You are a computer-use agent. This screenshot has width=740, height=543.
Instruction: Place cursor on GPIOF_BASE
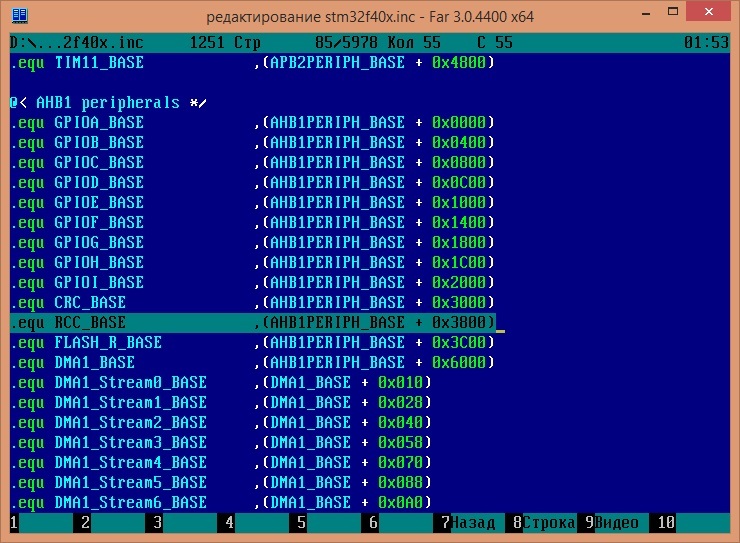[x=99, y=223]
